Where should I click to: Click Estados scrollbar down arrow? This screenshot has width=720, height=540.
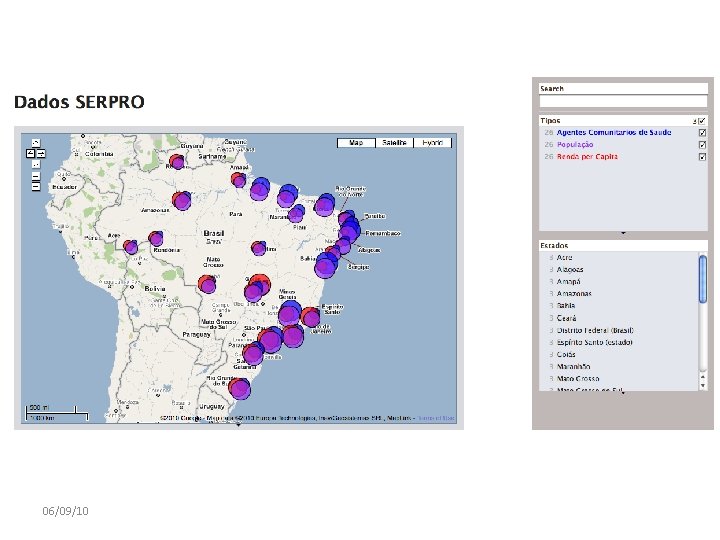(703, 386)
